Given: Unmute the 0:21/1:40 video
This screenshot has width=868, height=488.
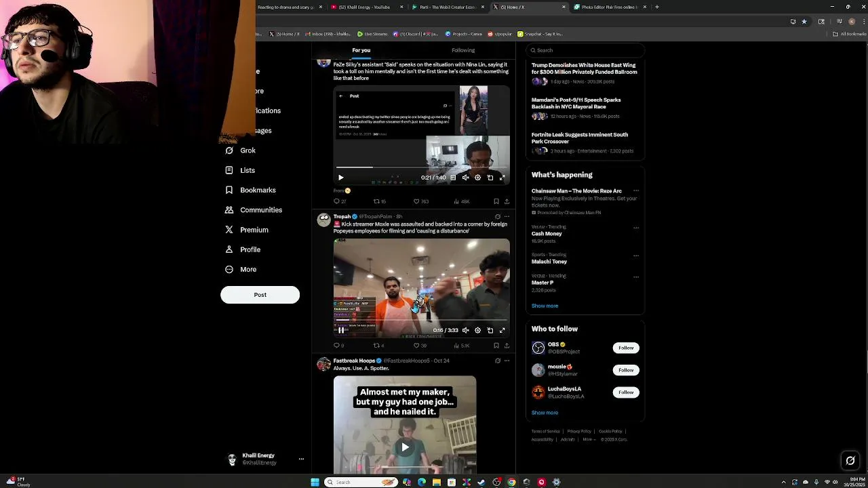Looking at the screenshot, I should click(465, 178).
